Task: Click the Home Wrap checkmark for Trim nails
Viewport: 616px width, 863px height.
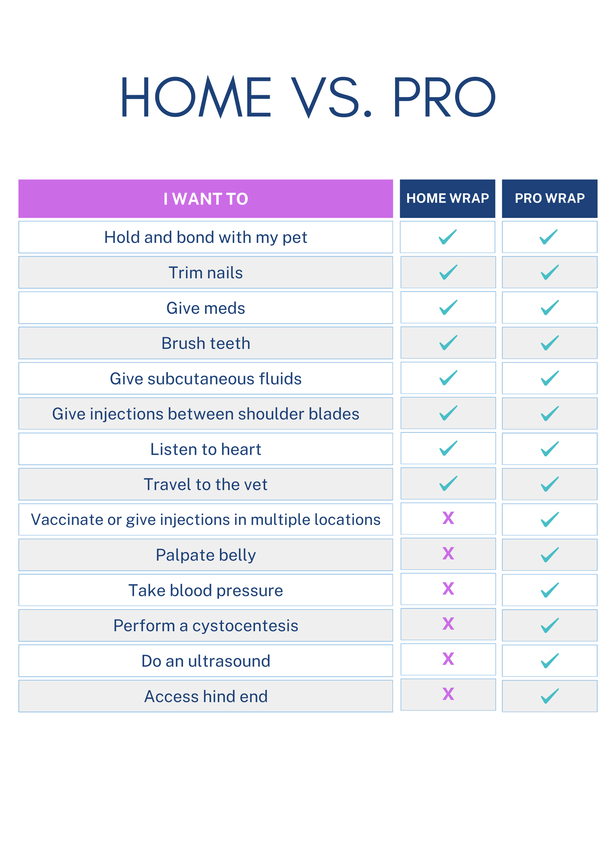Action: click(448, 272)
